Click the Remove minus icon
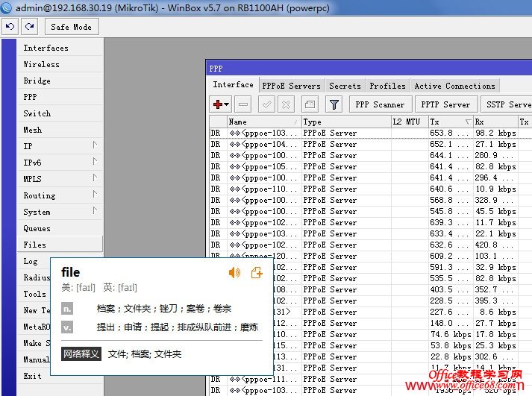Image resolution: width=532 pixels, height=396 pixels. click(x=243, y=104)
